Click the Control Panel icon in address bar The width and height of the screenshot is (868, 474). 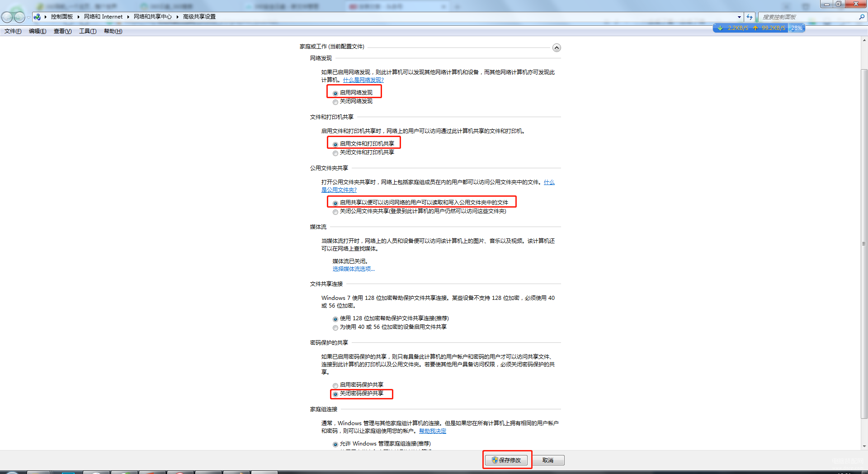[x=37, y=17]
